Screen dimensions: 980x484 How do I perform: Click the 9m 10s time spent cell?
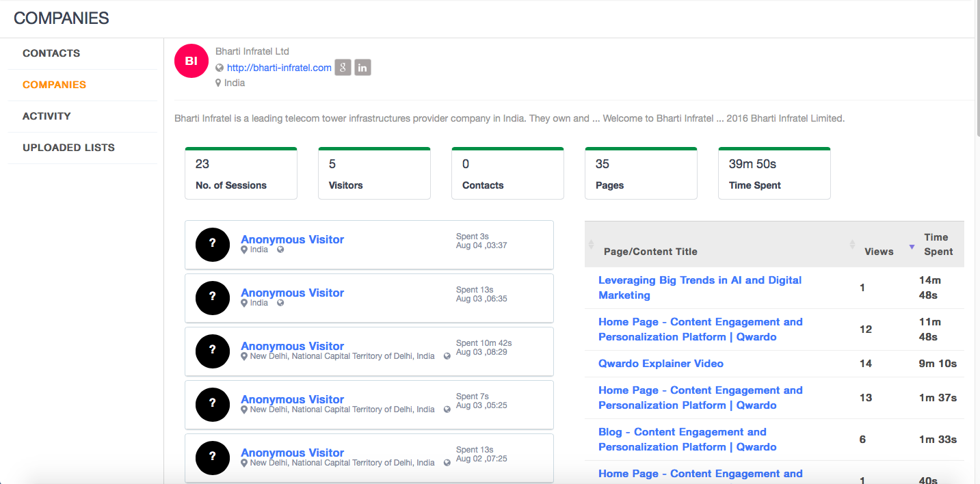coord(938,364)
